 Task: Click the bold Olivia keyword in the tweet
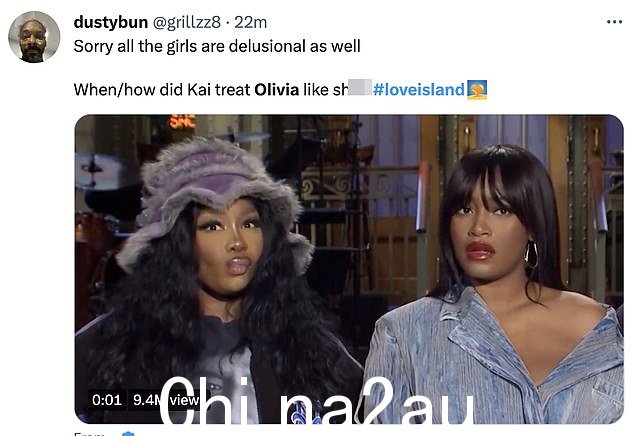(x=277, y=89)
